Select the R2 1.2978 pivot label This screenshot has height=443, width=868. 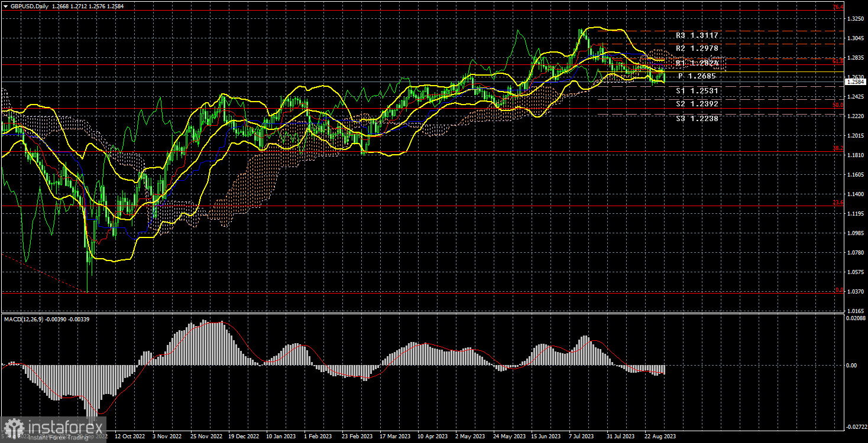pyautogui.click(x=697, y=49)
